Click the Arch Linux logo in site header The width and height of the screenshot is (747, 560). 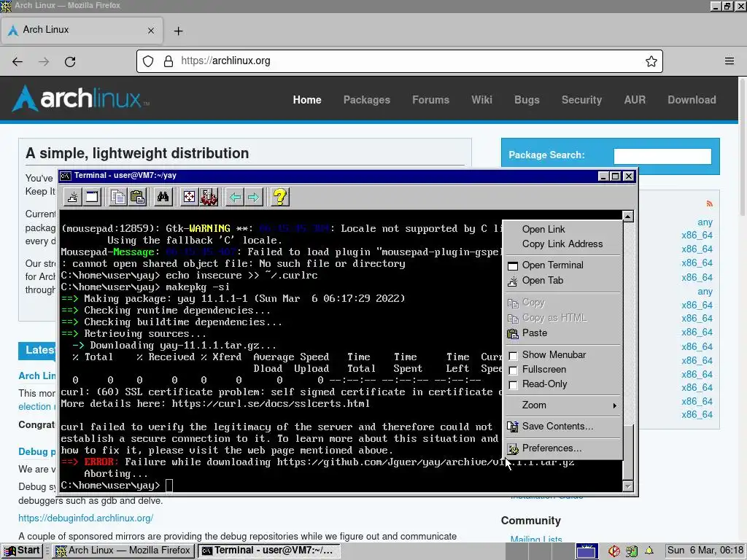[x=80, y=98]
